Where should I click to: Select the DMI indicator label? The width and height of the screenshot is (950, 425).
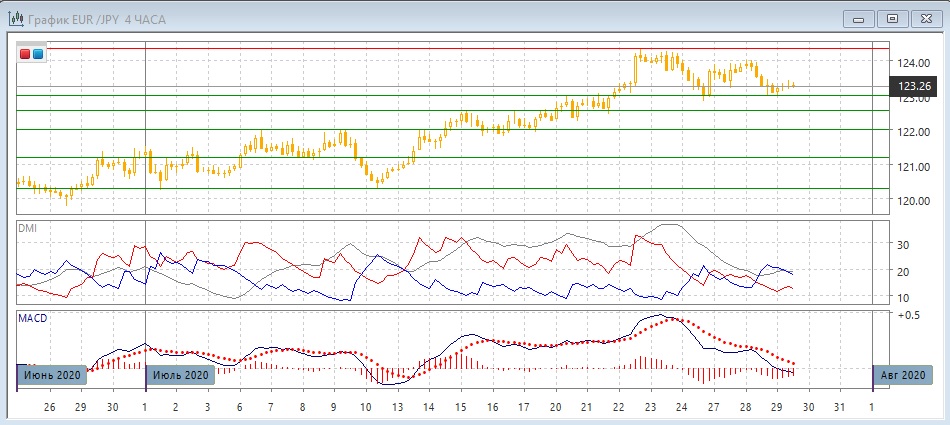point(27,228)
